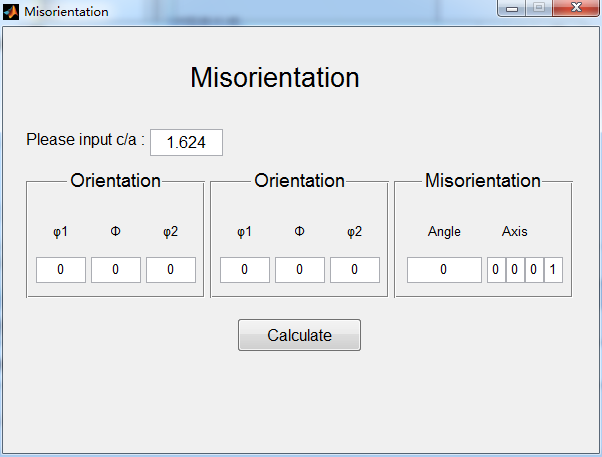Select φ2 field in first Orientation panel
Image resolution: width=602 pixels, height=457 pixels.
point(171,270)
